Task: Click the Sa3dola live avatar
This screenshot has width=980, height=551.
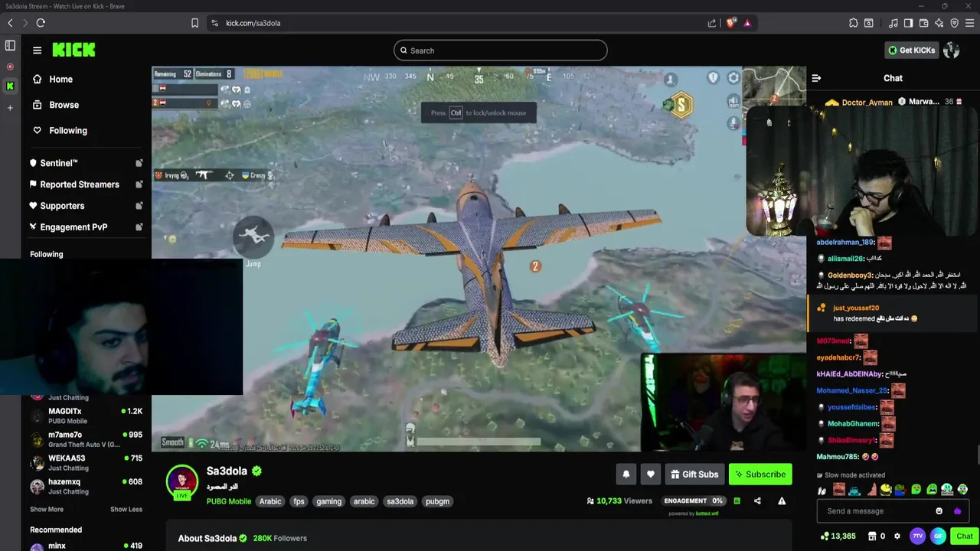Action: pos(182,482)
